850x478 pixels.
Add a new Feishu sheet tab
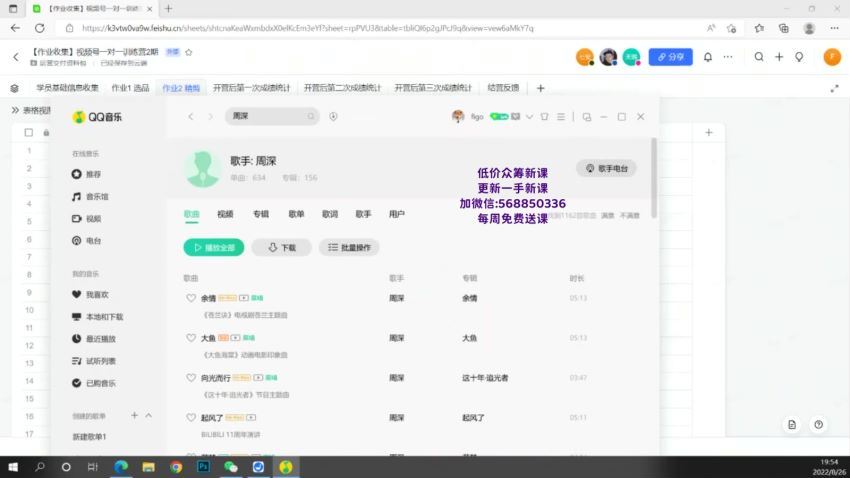click(x=540, y=88)
